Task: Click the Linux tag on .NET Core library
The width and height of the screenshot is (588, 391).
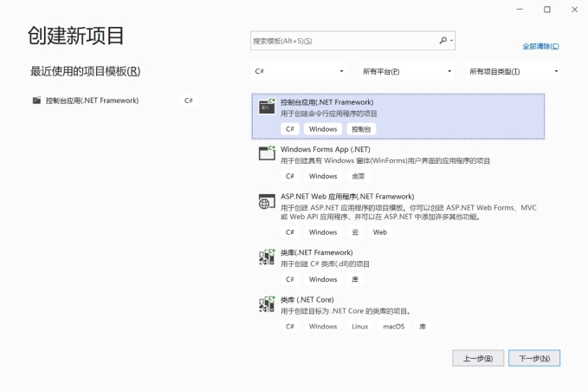Action: coord(359,326)
